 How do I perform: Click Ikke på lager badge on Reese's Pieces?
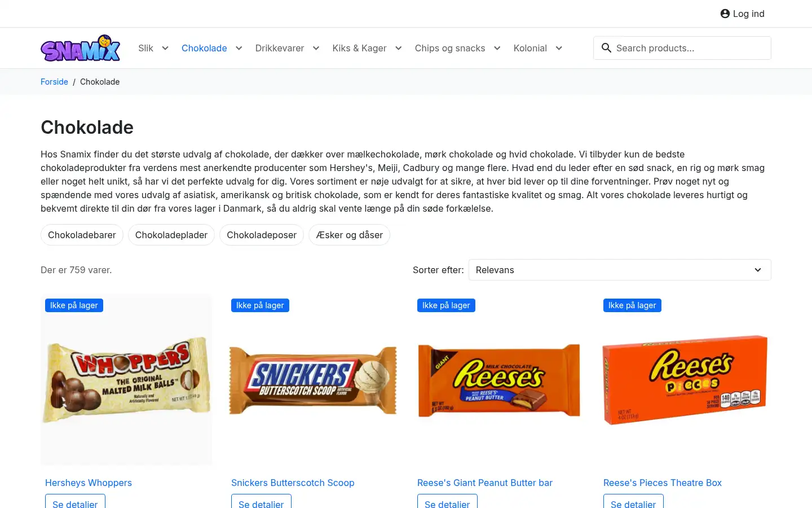tap(632, 305)
